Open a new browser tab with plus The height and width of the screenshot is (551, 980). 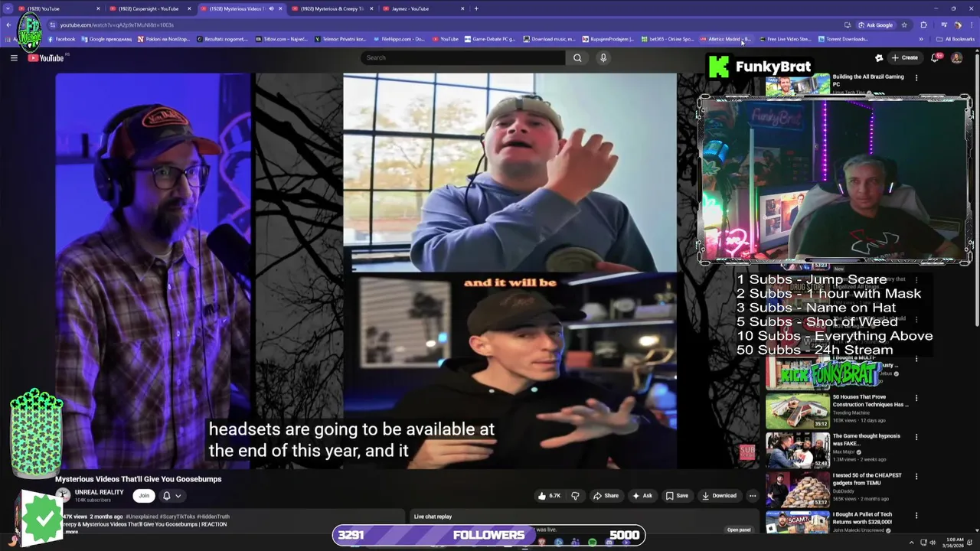point(476,8)
